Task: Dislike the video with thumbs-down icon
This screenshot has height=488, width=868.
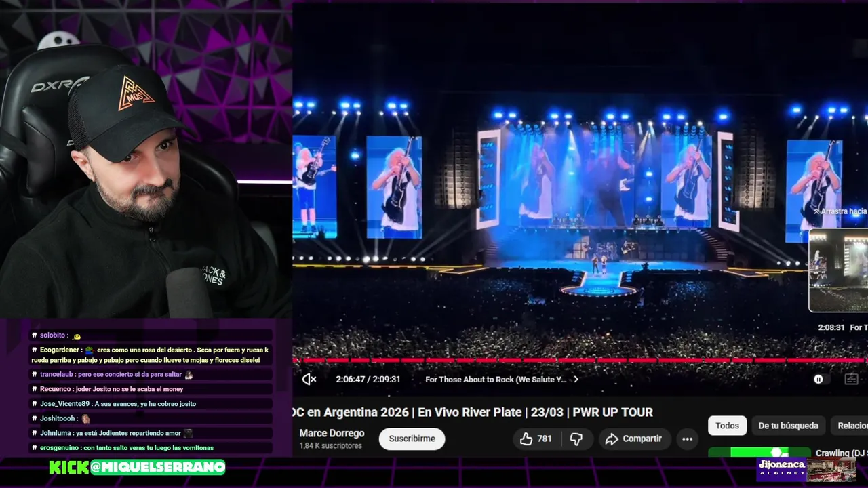Action: pyautogui.click(x=576, y=439)
